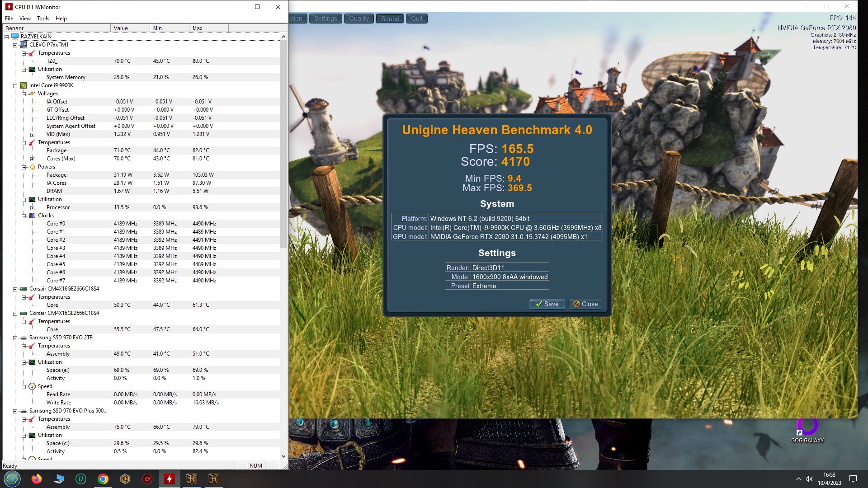Close the benchmark results dialog
Viewport: 868px width, 488px height.
point(585,304)
